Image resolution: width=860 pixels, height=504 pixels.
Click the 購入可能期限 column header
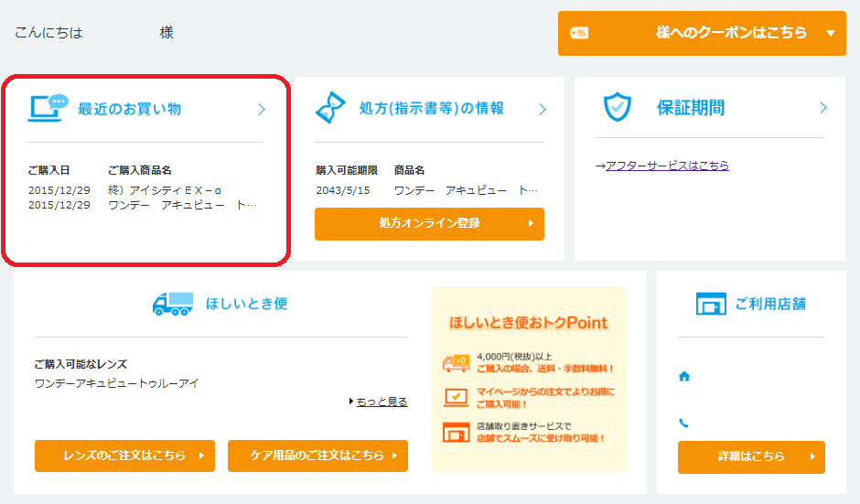click(x=347, y=170)
